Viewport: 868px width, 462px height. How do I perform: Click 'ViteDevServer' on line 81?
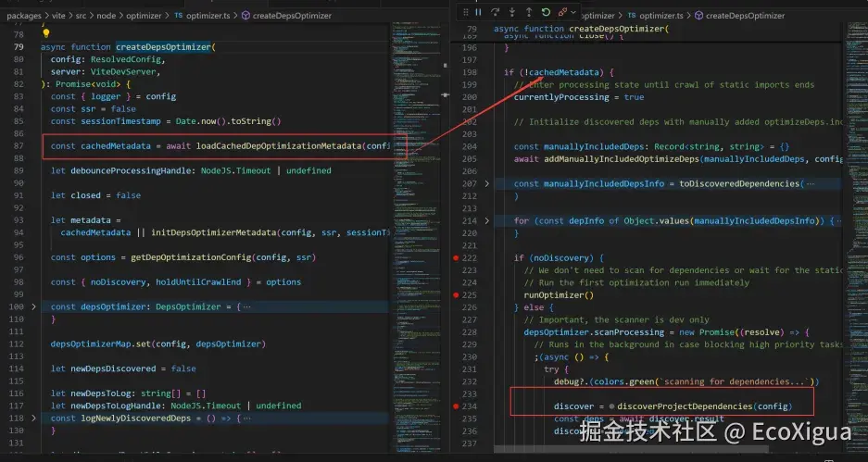pos(123,71)
